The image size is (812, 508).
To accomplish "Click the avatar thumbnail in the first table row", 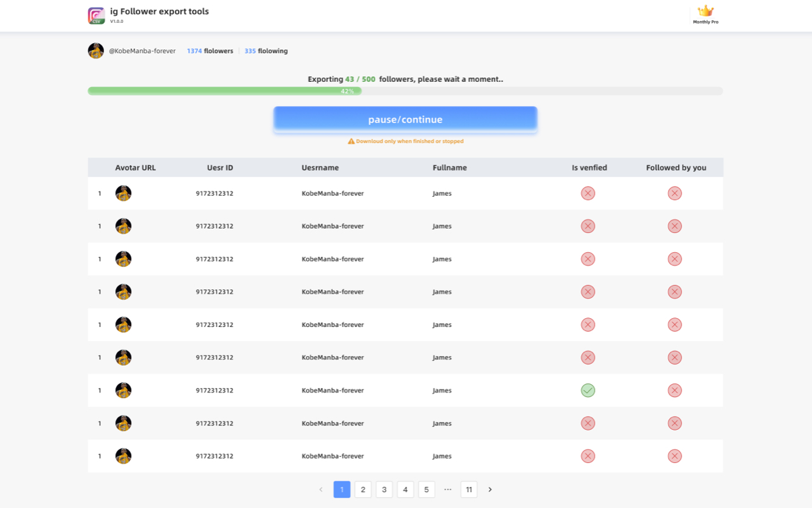I will click(x=123, y=193).
